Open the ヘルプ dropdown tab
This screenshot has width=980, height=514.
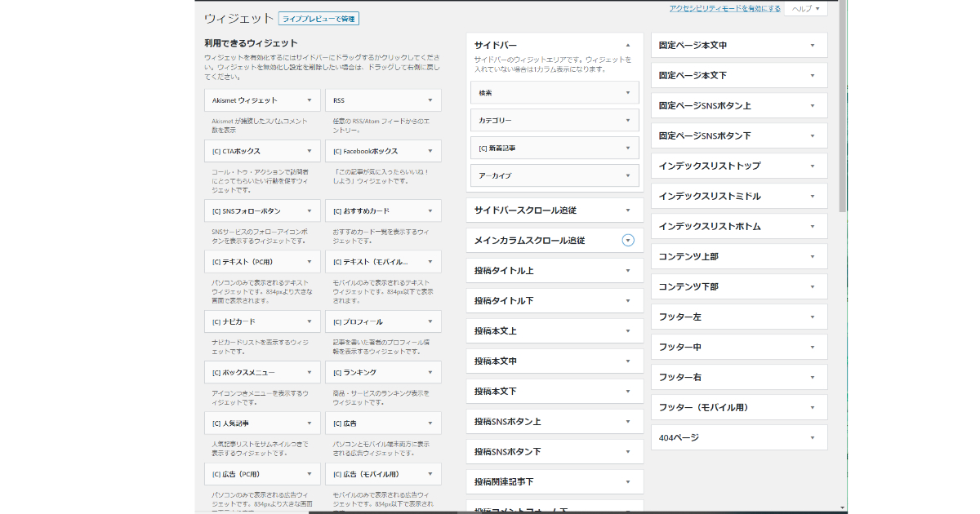click(805, 8)
